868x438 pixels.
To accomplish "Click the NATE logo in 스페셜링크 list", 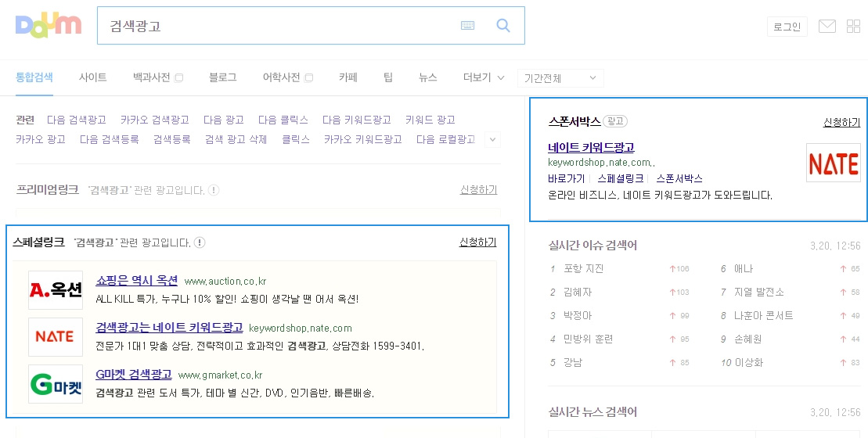I will pos(56,337).
